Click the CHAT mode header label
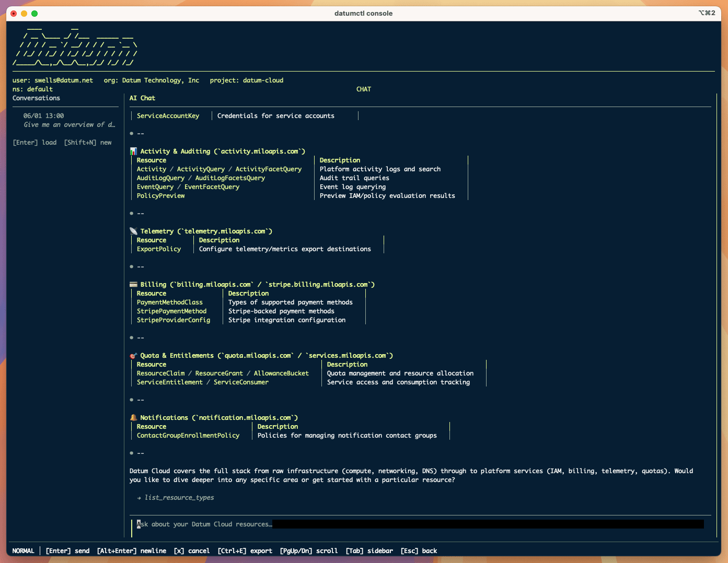Viewport: 728px width, 563px height. (364, 89)
